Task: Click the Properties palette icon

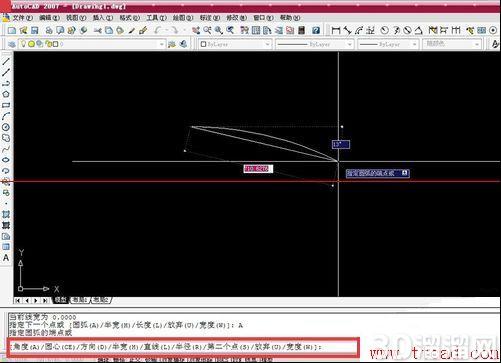Action: tap(245, 31)
